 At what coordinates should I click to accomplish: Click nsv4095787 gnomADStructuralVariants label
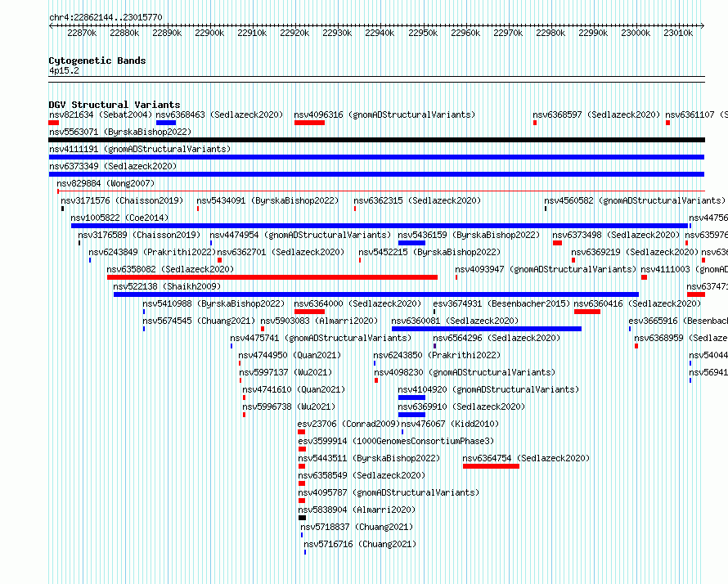(x=389, y=492)
